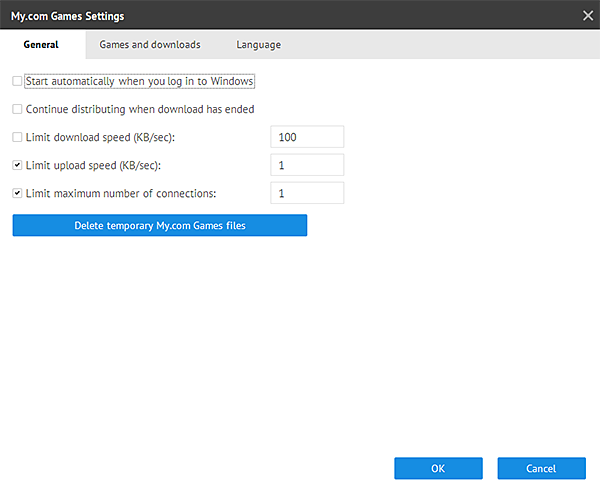Screen dimensions: 600x495
Task: Click the Cancel button
Action: point(541,468)
